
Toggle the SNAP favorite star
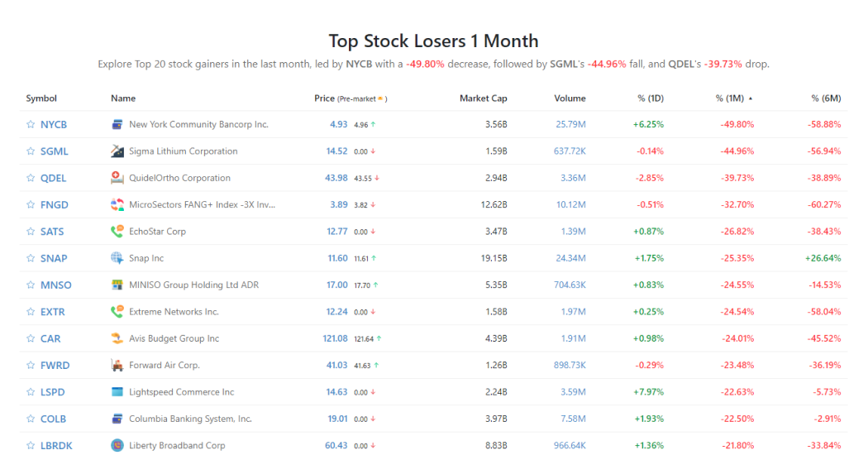point(31,258)
